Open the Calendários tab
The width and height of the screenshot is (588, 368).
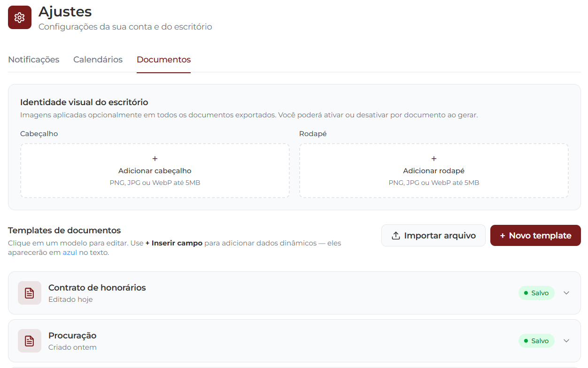[x=98, y=60]
